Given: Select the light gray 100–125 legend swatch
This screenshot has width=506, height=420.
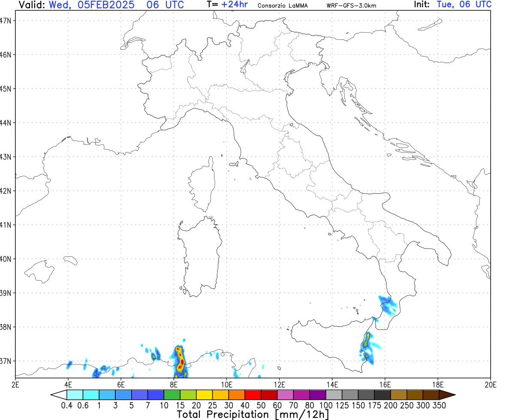Looking at the screenshot, I should pos(334,395).
